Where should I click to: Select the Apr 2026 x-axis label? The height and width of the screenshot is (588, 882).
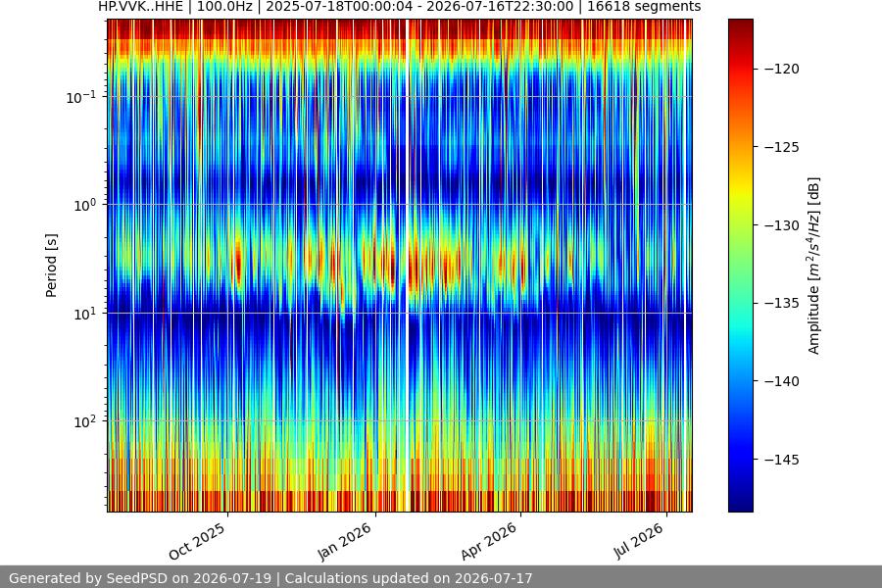(x=489, y=541)
